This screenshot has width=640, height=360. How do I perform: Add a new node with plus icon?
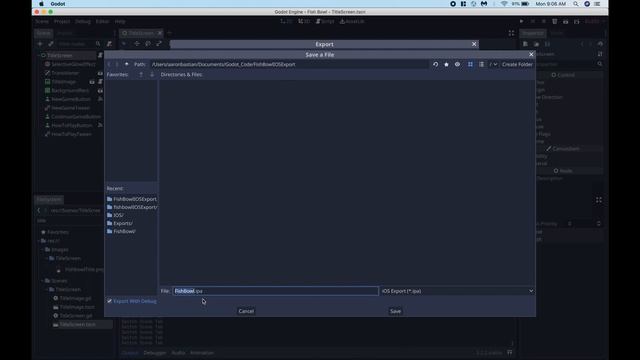tap(40, 44)
